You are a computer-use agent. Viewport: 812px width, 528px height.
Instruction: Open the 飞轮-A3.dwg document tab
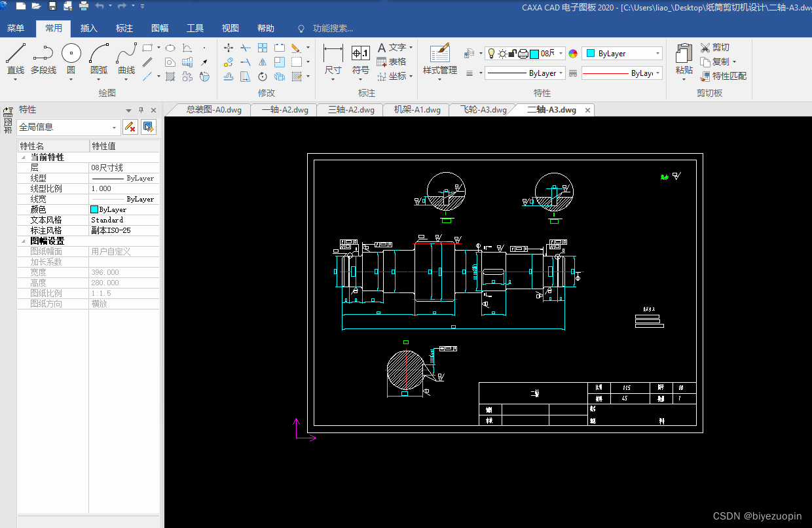click(483, 110)
